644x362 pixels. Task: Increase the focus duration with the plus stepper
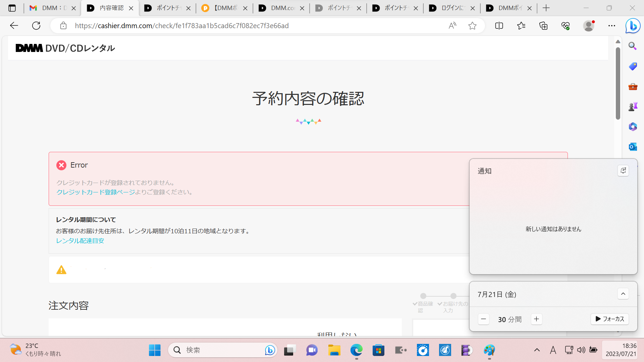536,319
